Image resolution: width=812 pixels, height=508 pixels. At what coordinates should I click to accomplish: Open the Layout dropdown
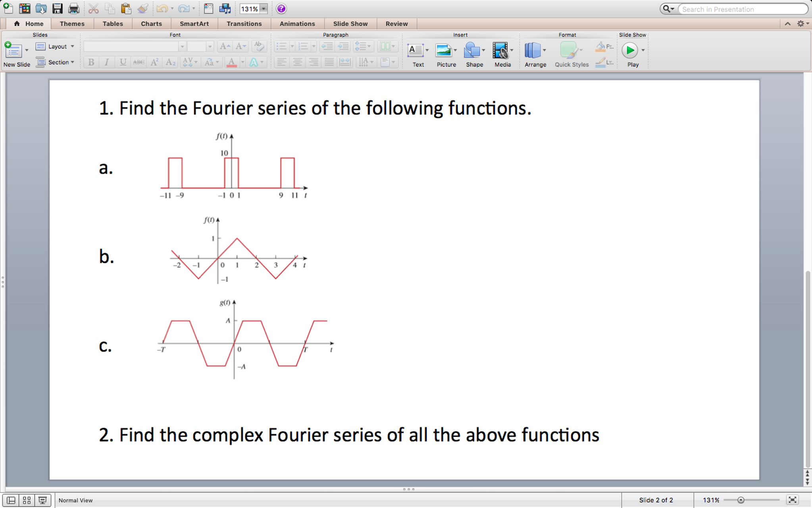[x=55, y=46]
